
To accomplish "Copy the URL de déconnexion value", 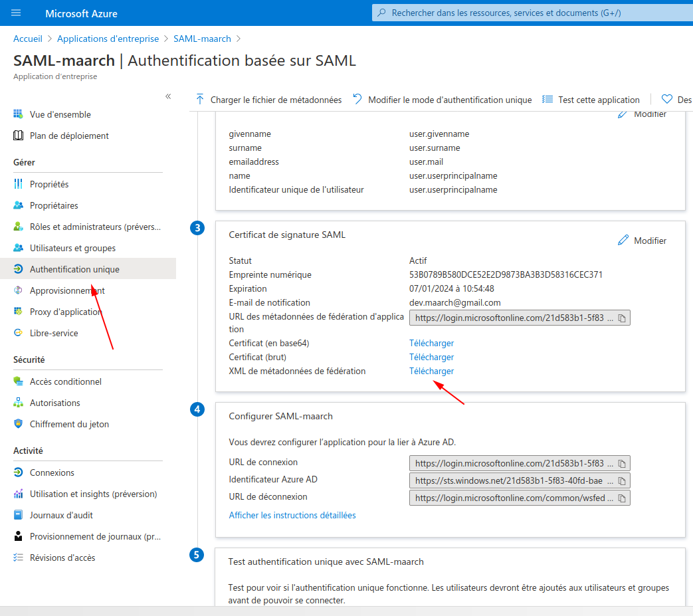I will click(622, 497).
